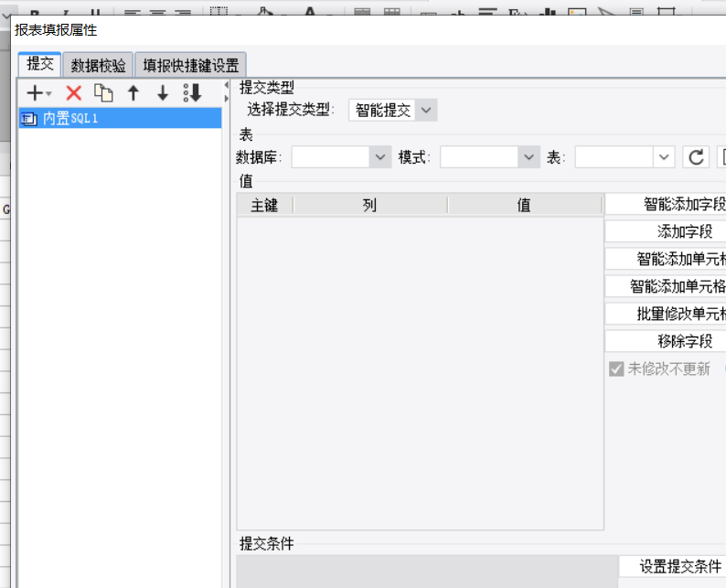Switch to the 数据校验 tab
The height and width of the screenshot is (588, 726).
click(x=98, y=65)
